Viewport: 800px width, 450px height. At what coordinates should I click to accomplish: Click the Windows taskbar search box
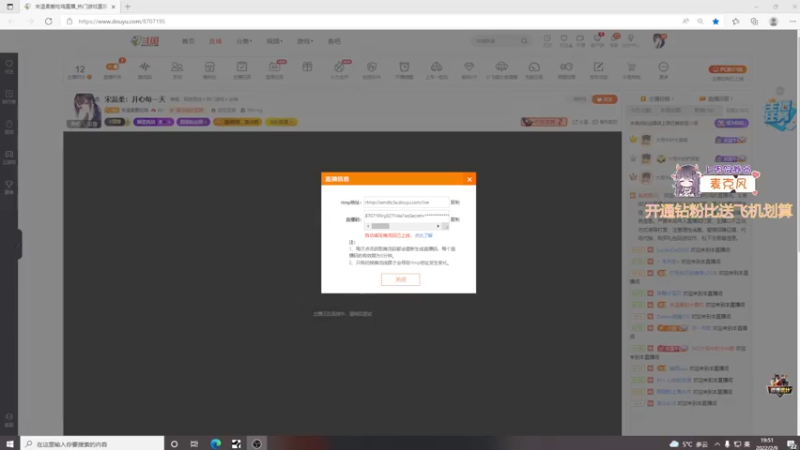[x=92, y=443]
